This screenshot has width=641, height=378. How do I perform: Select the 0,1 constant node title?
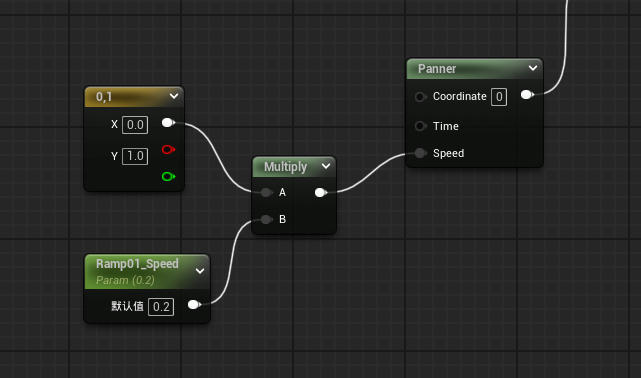click(x=104, y=97)
